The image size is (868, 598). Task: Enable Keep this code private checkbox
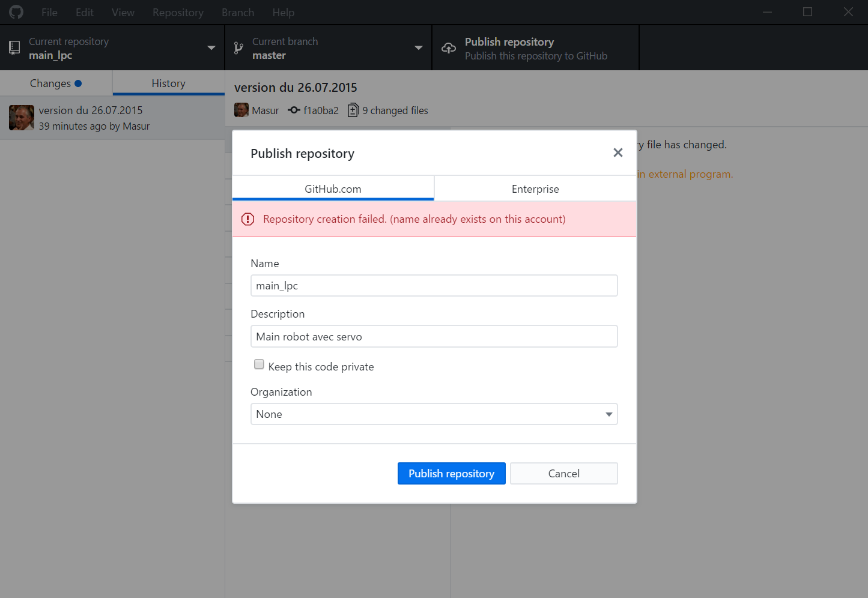(259, 364)
